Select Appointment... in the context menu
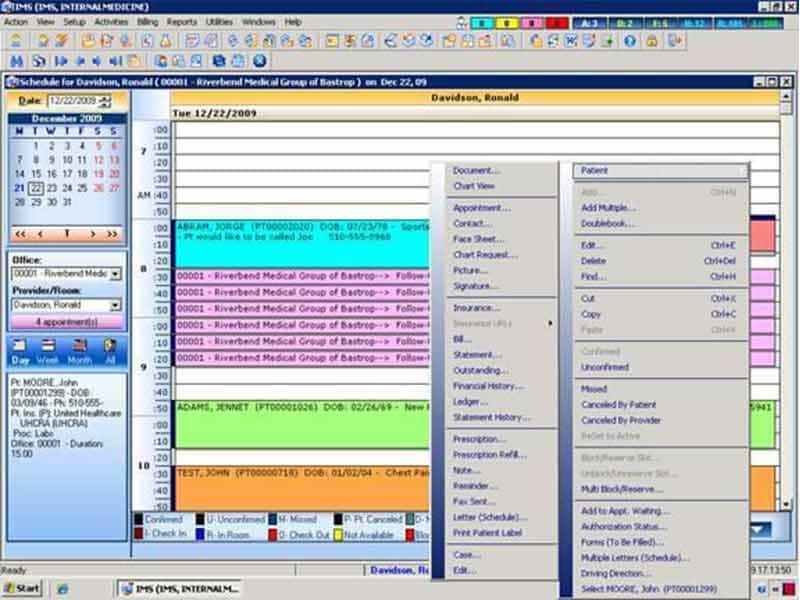800x600 pixels. (482, 208)
